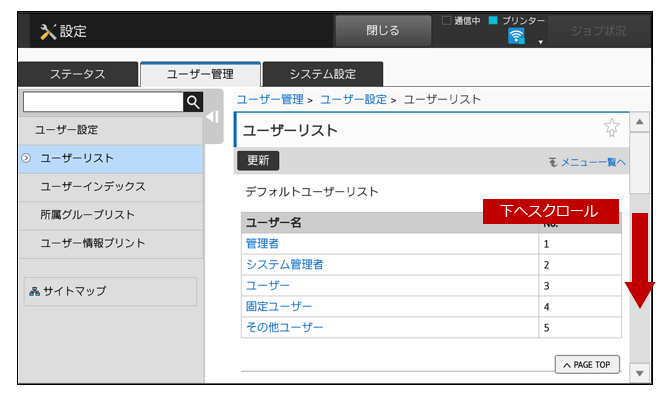Click the ジョブ状況 button
This screenshot has height=396, width=670.
[598, 31]
